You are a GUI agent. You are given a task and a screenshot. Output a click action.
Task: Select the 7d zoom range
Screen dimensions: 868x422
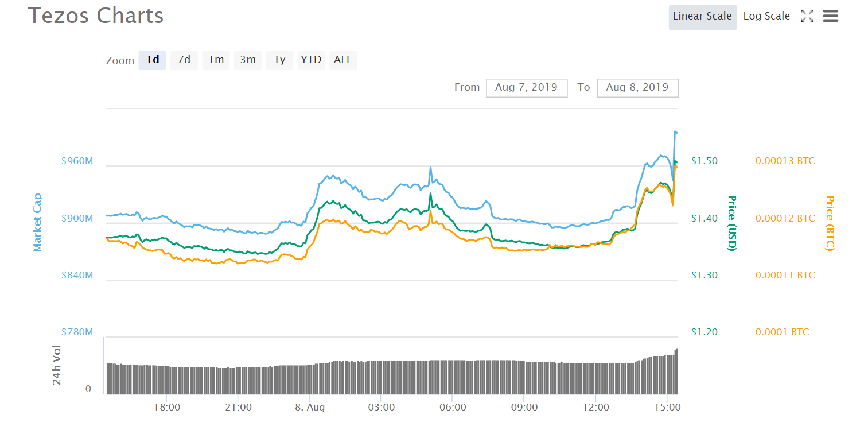(184, 60)
